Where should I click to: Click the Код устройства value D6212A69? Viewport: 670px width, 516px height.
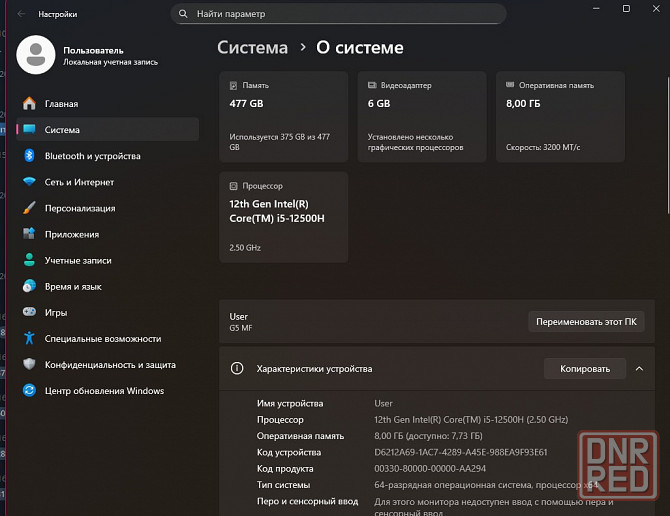pos(461,452)
